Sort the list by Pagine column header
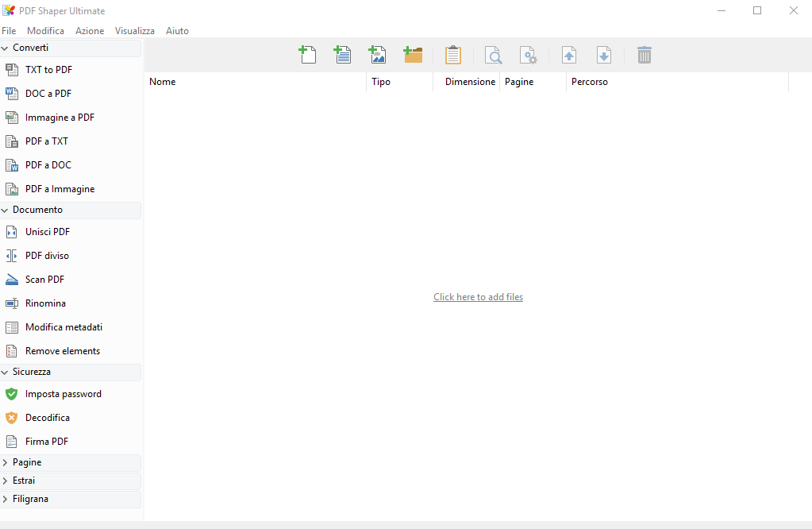Viewport: 812px width, 529px height. pyautogui.click(x=533, y=81)
